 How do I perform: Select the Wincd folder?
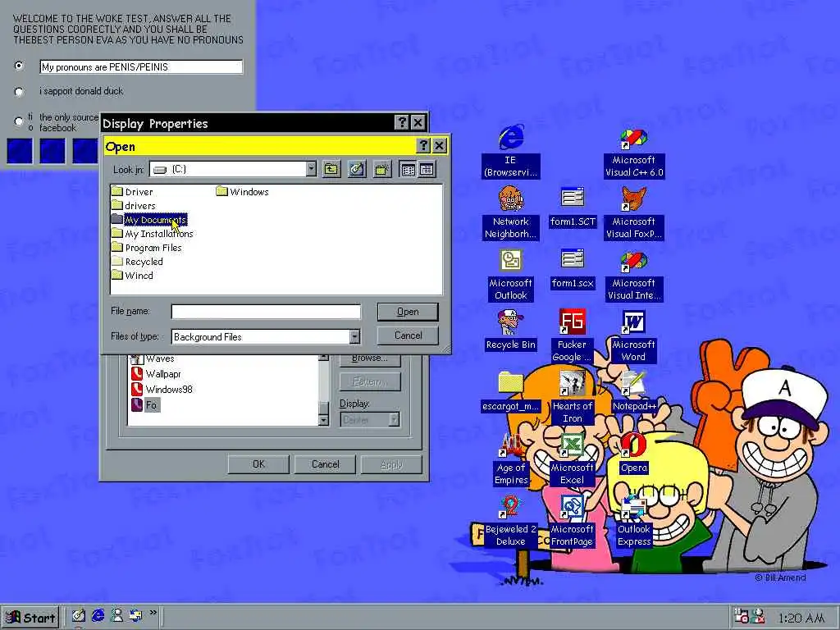pyautogui.click(x=132, y=276)
